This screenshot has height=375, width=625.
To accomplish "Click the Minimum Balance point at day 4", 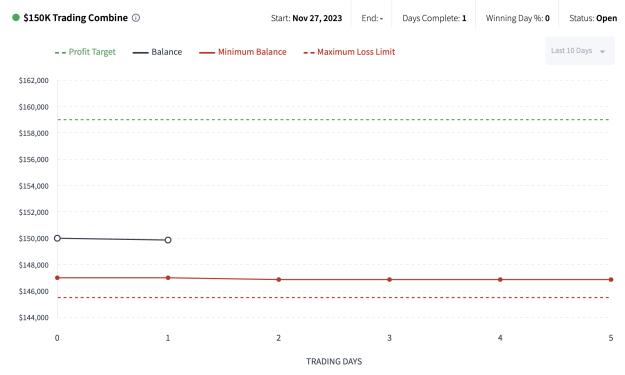I will [500, 280].
